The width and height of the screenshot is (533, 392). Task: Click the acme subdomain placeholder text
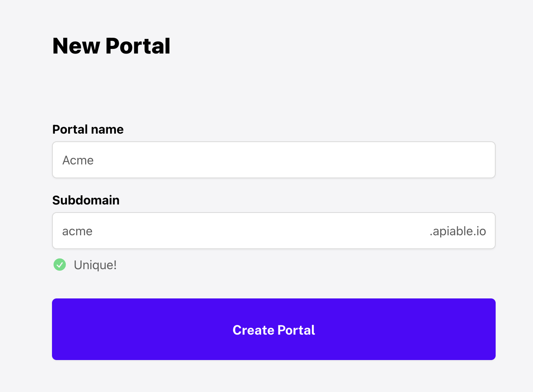coord(77,231)
